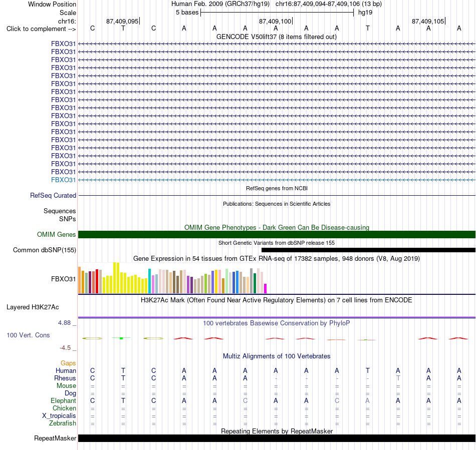Click the RefSeq Curated track label
The image size is (476, 450).
pyautogui.click(x=53, y=195)
